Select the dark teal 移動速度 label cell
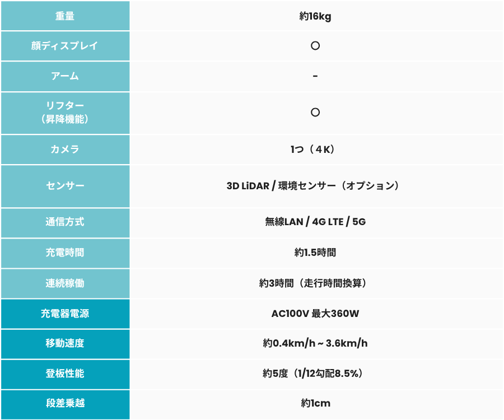The image size is (504, 420). click(x=65, y=343)
